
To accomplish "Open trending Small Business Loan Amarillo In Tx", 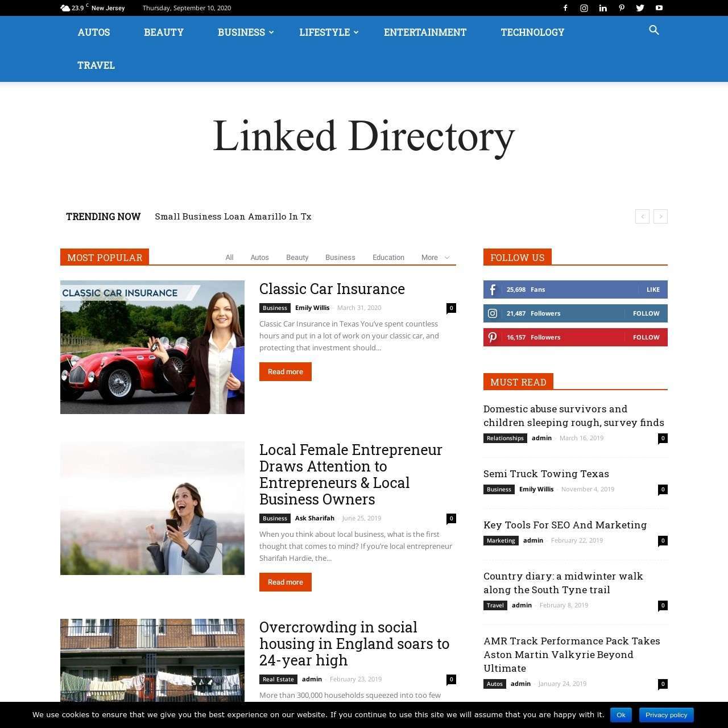I will [233, 217].
